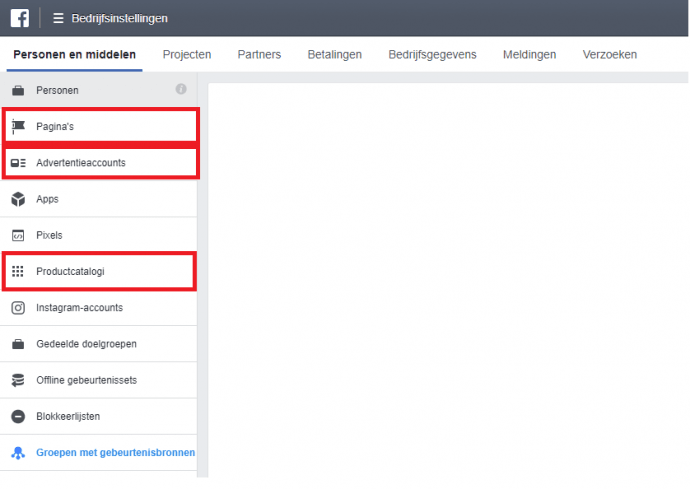Click the Productcatalogi grid icon
This screenshot has width=690, height=489.
[x=18, y=272]
